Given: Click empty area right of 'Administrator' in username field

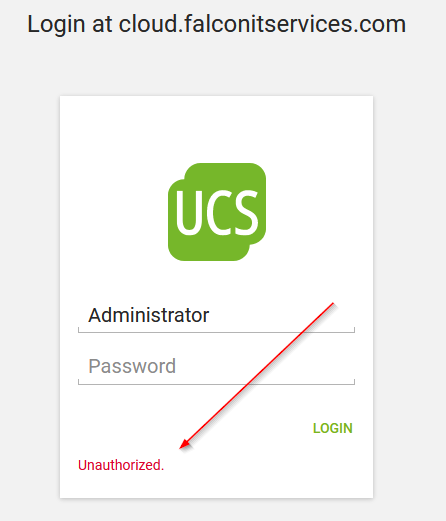Looking at the screenshot, I should 267,315.
